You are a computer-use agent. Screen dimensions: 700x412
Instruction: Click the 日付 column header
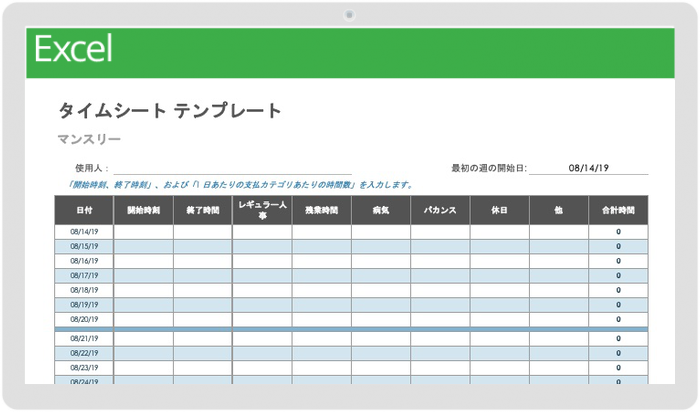pos(84,210)
